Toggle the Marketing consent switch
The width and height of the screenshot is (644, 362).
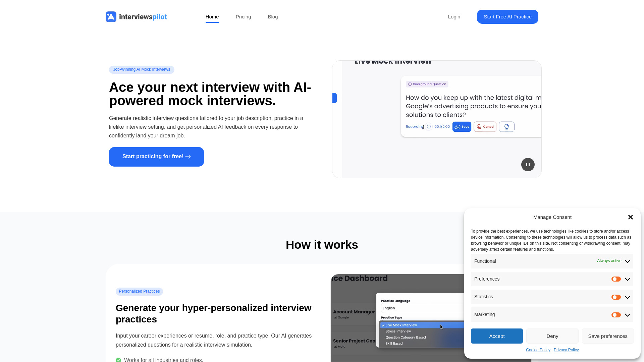click(x=616, y=315)
